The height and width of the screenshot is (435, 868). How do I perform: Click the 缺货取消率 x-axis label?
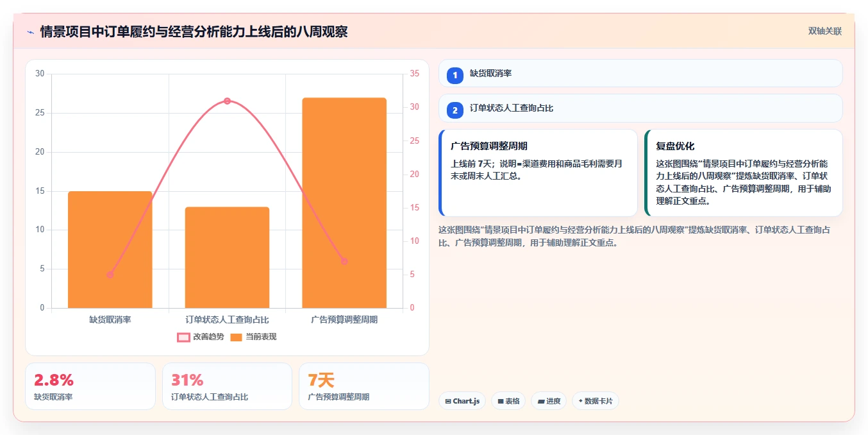pos(110,319)
